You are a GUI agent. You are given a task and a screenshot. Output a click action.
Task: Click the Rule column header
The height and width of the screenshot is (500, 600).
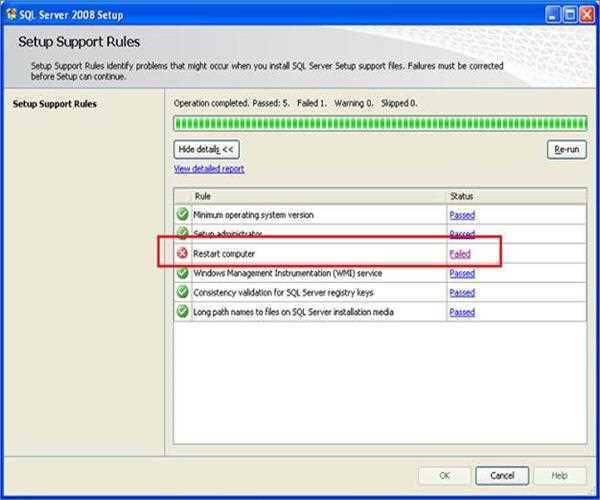(x=203, y=196)
